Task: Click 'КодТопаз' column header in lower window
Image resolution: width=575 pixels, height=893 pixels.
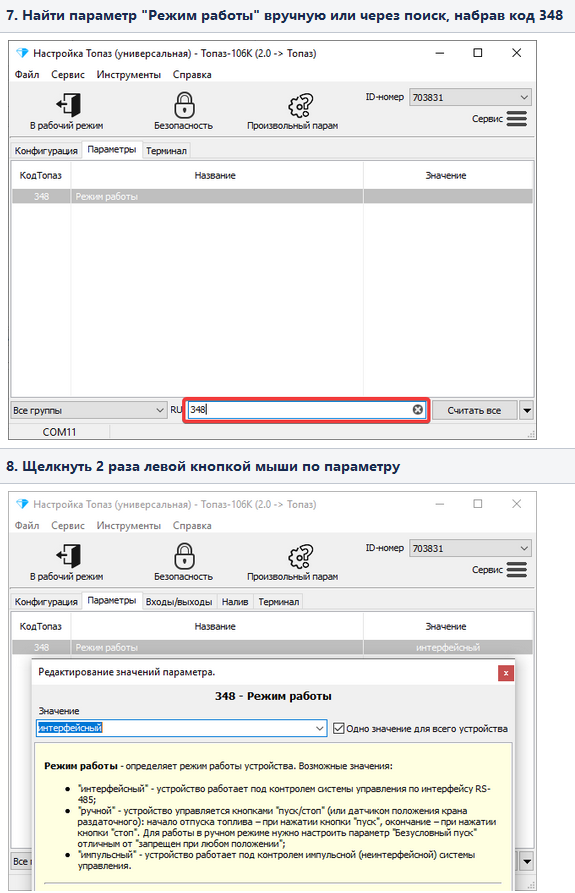Action: click(x=41, y=626)
